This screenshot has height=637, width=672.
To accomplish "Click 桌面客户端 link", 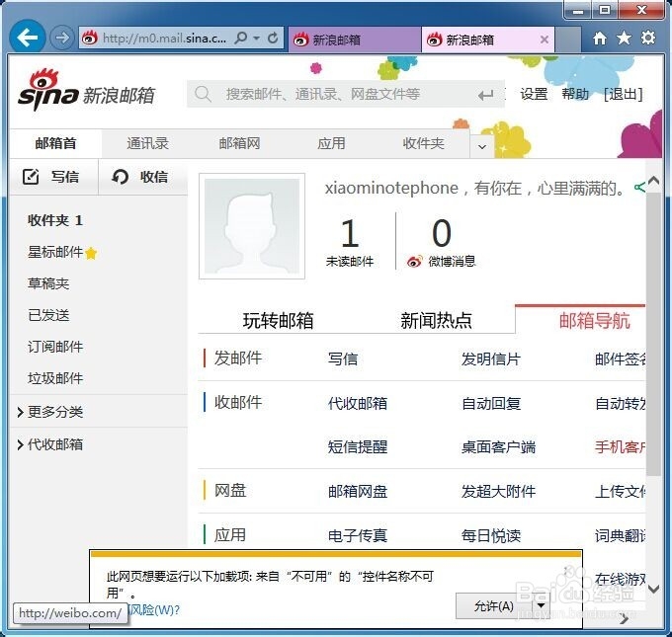I will [498, 447].
